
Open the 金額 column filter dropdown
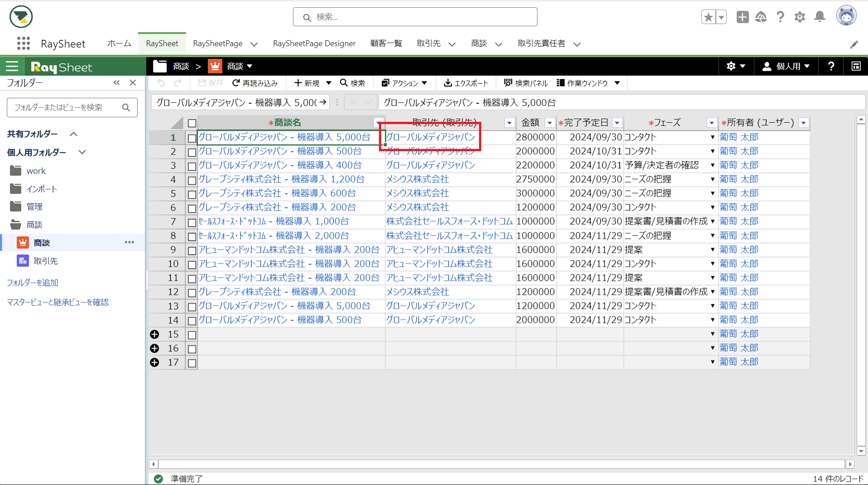click(x=550, y=123)
